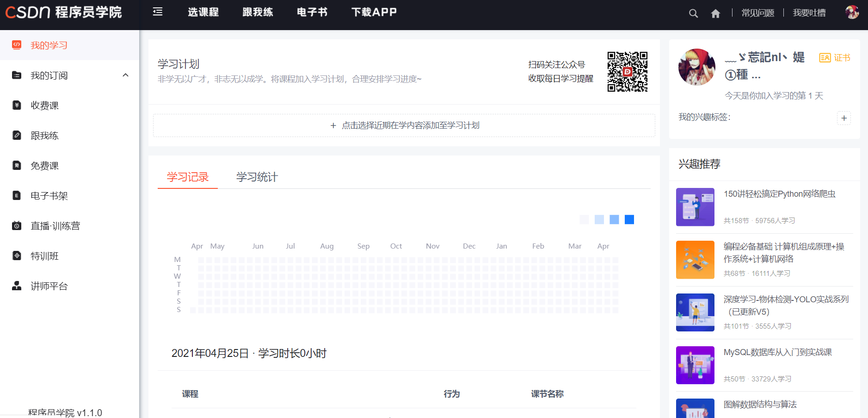The height and width of the screenshot is (418, 868).
Task: Open 我要吐槽 feedback link
Action: point(809,13)
